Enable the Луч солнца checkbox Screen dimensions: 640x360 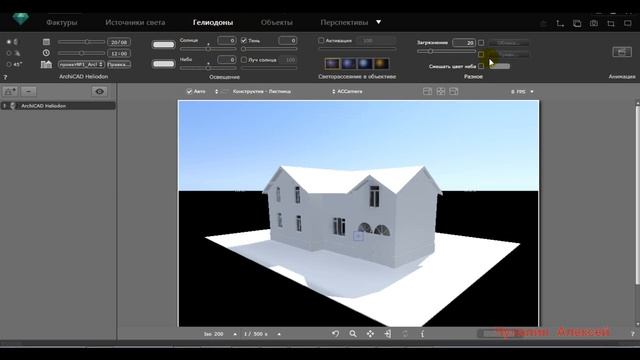244,60
